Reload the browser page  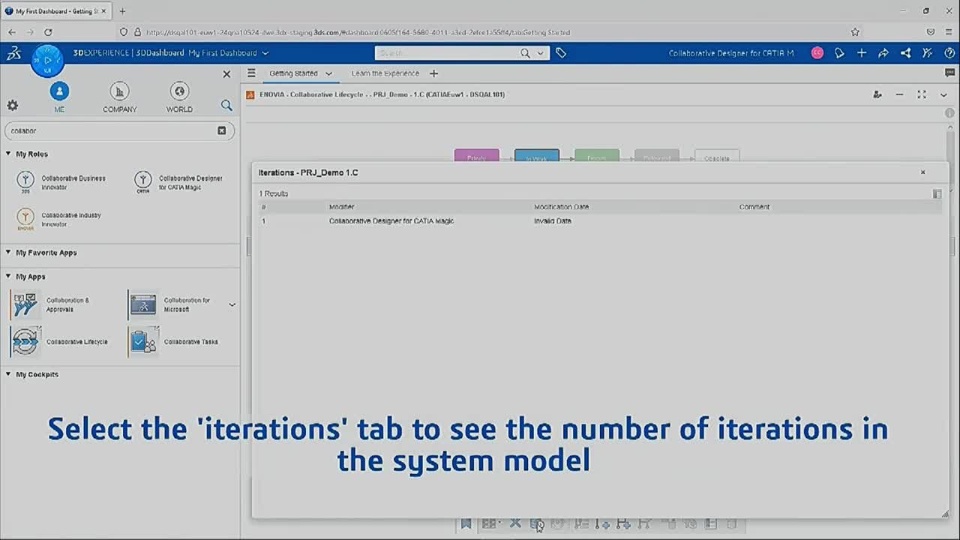click(48, 32)
